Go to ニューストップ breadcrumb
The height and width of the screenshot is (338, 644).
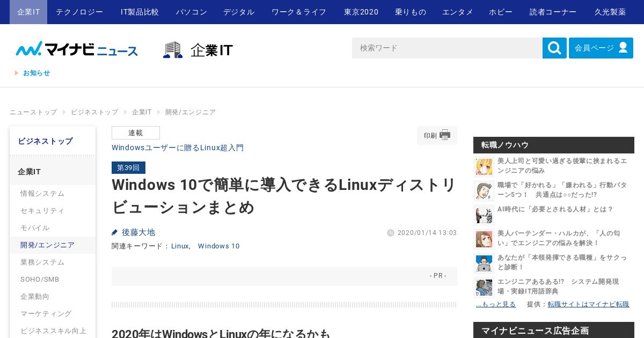coord(33,112)
